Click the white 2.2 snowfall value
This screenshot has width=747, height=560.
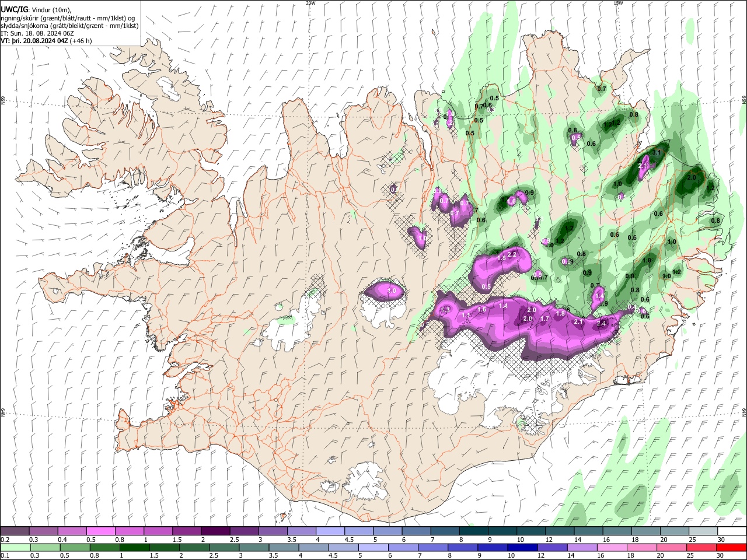coord(512,254)
